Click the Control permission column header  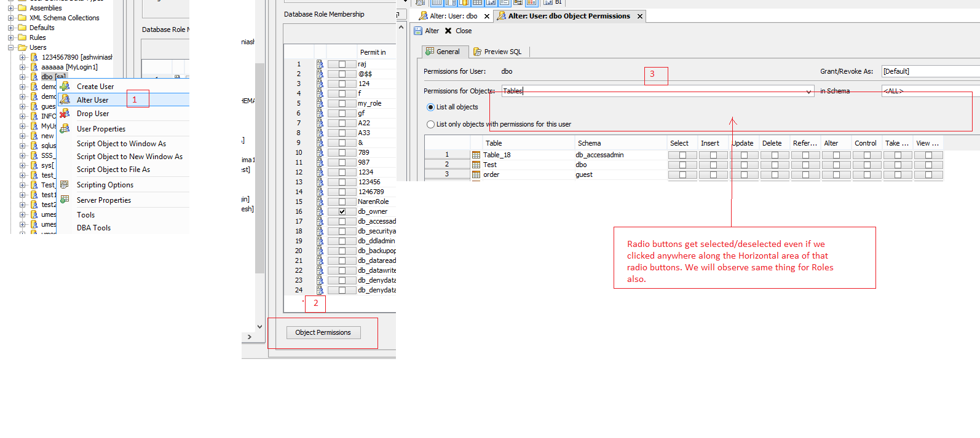(x=866, y=143)
